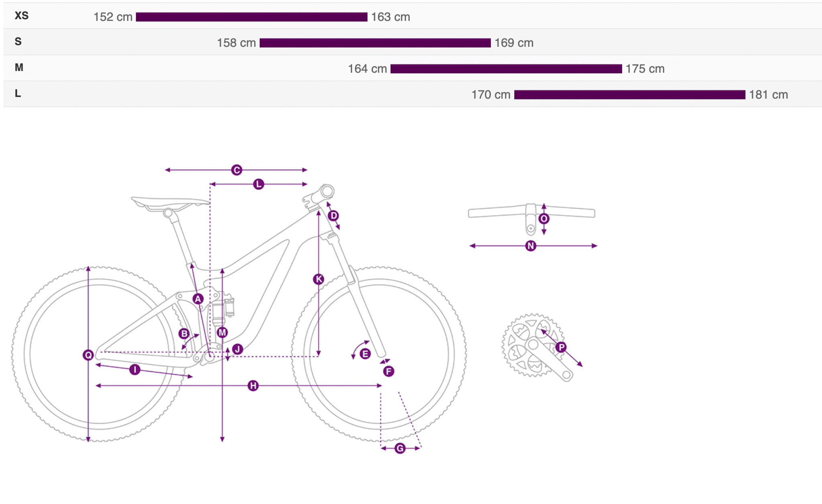This screenshot has width=822, height=504.
Task: Click the A marker on seat tube
Action: coord(198,299)
